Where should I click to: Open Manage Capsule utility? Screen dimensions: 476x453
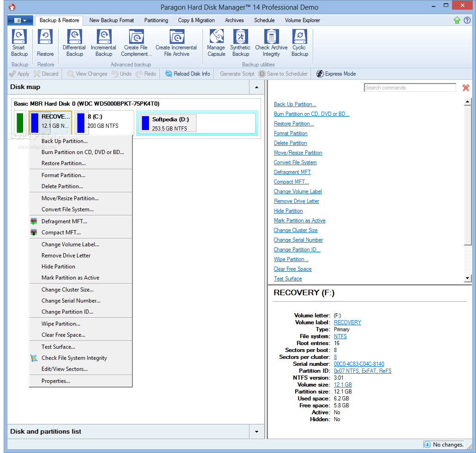pyautogui.click(x=216, y=43)
